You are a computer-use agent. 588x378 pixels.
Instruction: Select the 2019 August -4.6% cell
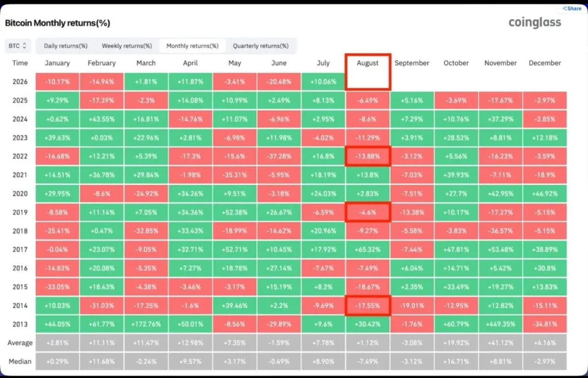click(368, 213)
